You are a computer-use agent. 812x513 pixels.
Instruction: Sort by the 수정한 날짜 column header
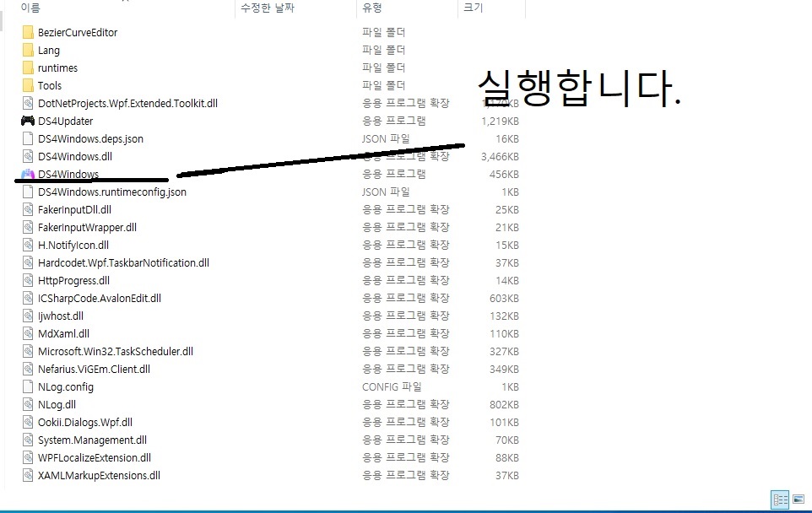click(x=268, y=8)
